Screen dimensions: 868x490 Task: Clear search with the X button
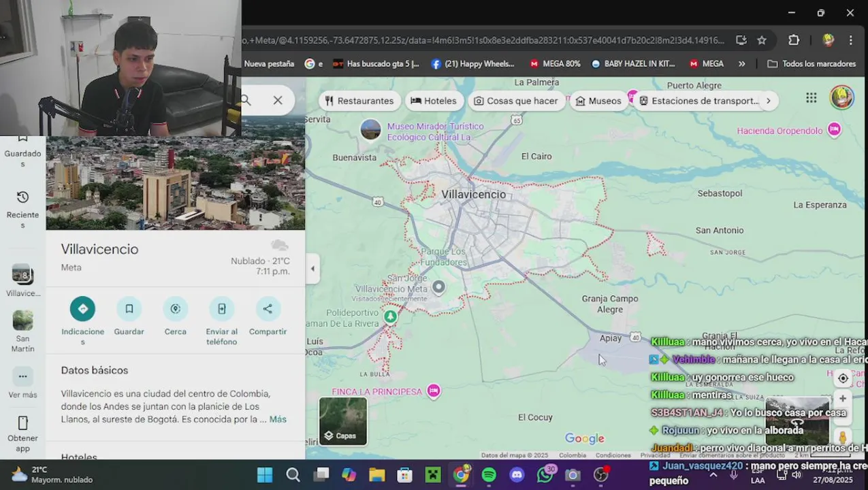click(278, 101)
